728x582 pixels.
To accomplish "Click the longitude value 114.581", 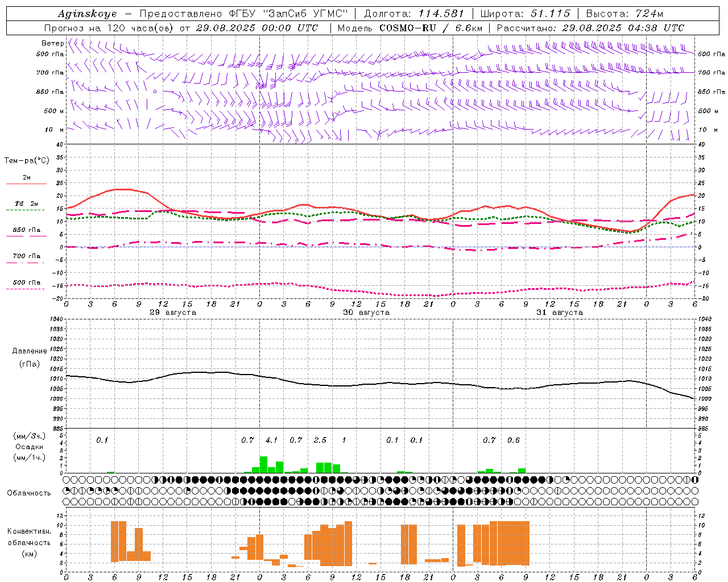I will pos(441,14).
